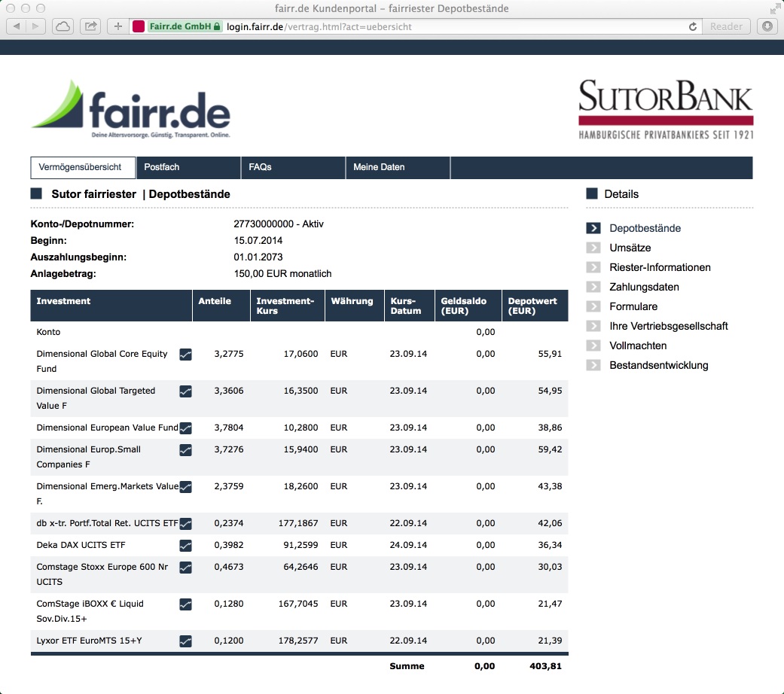Open chart icon for Dimensional Emerg.Markets Value F
784x694 pixels.
click(x=185, y=487)
